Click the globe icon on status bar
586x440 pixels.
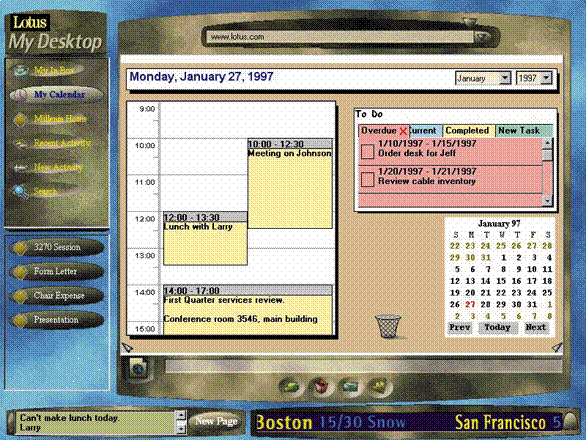pos(138,368)
